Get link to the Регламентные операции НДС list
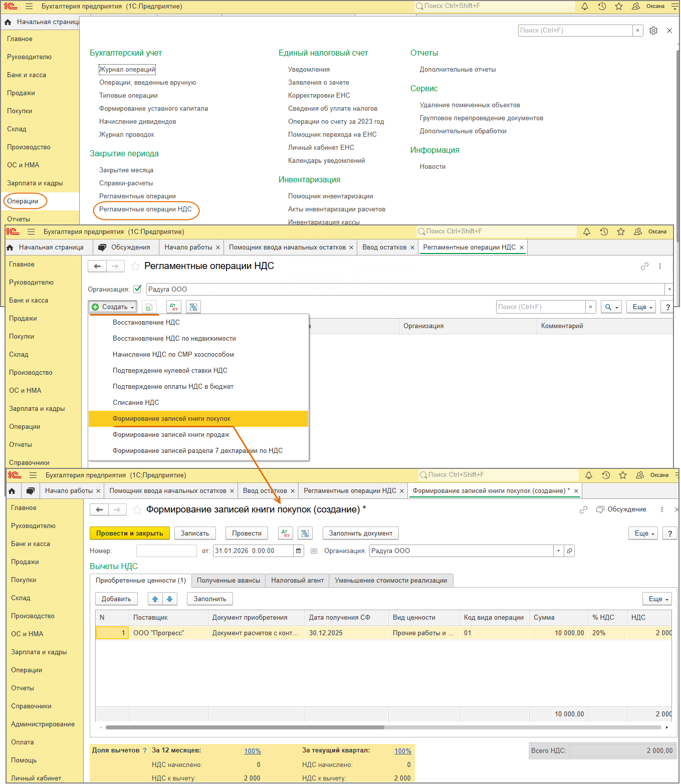Image resolution: width=681 pixels, height=784 pixels. (x=644, y=267)
